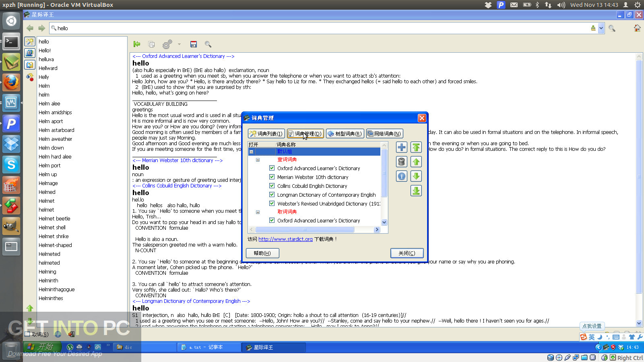The image size is (644, 362).
Task: Show dictionary info with the blue info icon
Action: 402,176
